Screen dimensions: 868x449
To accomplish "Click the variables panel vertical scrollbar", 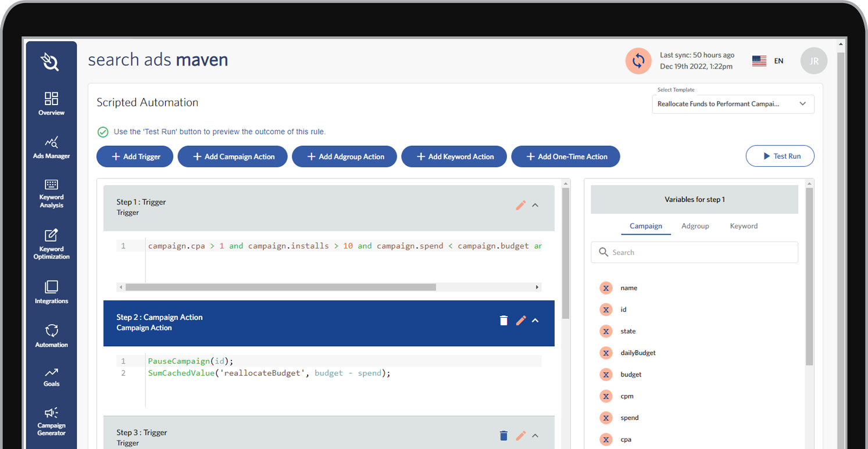I will pos(809,276).
